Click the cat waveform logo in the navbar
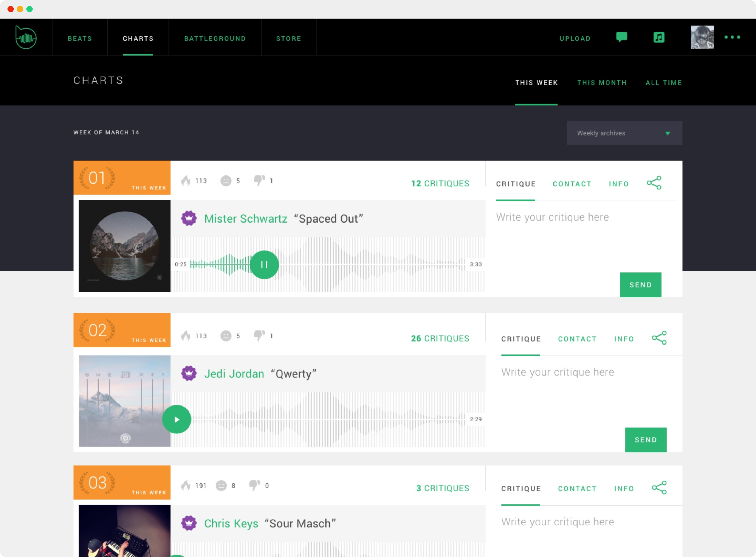The width and height of the screenshot is (756, 557). (x=26, y=37)
